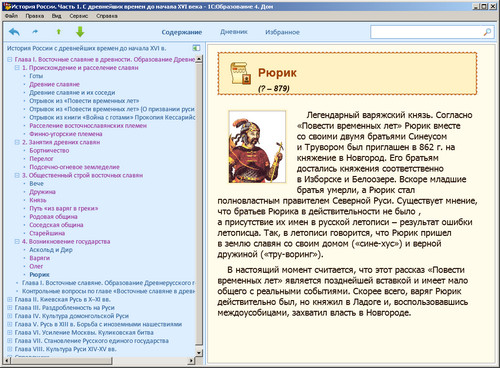The image size is (500, 368).
Task: Click the scroll document icon beside Рюрик heading
Action: [240, 73]
